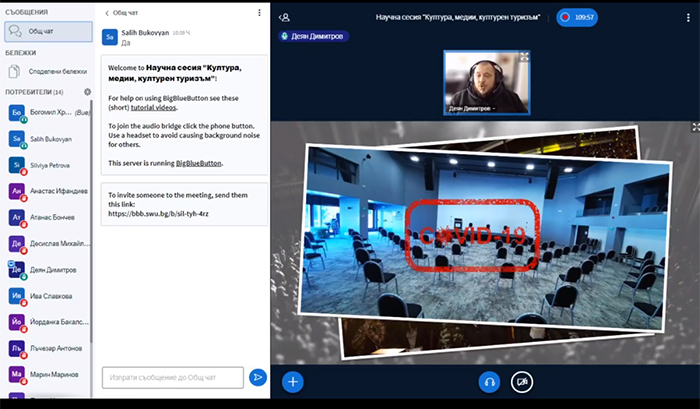Toggle the webcam share button
Screen dimensions: 700x409
[521, 382]
